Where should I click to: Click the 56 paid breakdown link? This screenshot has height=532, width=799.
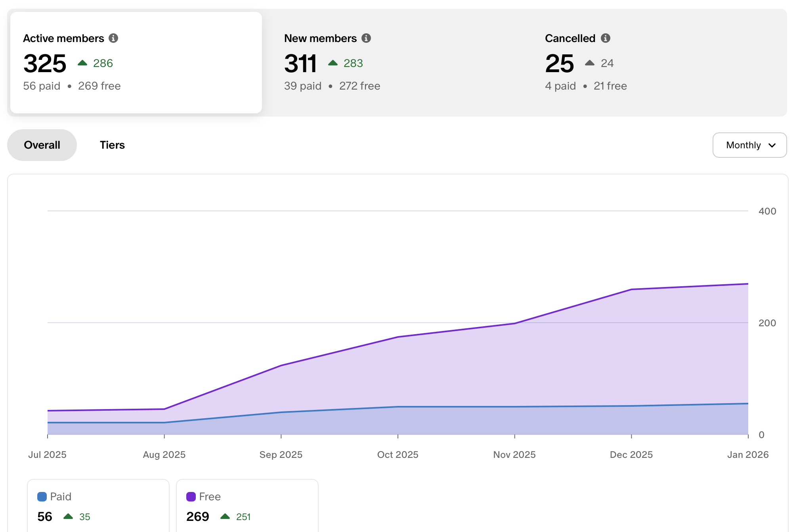41,86
